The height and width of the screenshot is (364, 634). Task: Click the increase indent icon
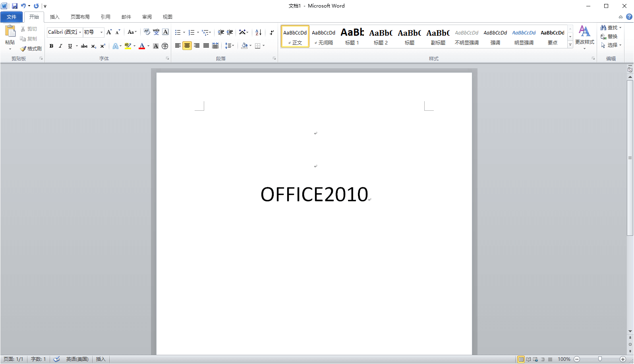click(230, 33)
